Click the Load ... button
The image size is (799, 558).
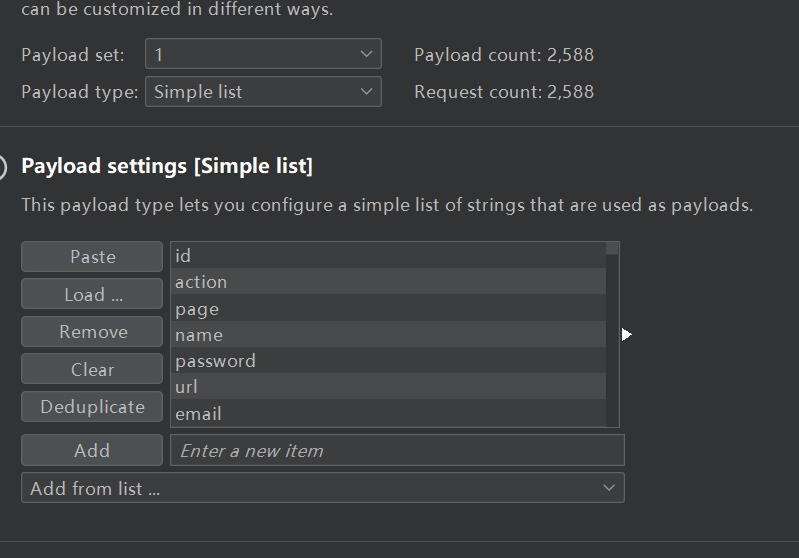(92, 294)
